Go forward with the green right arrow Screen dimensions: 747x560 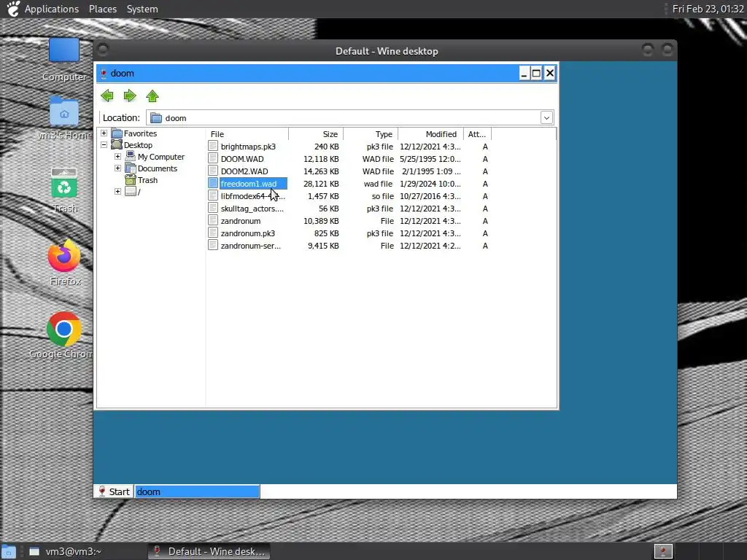pos(130,96)
